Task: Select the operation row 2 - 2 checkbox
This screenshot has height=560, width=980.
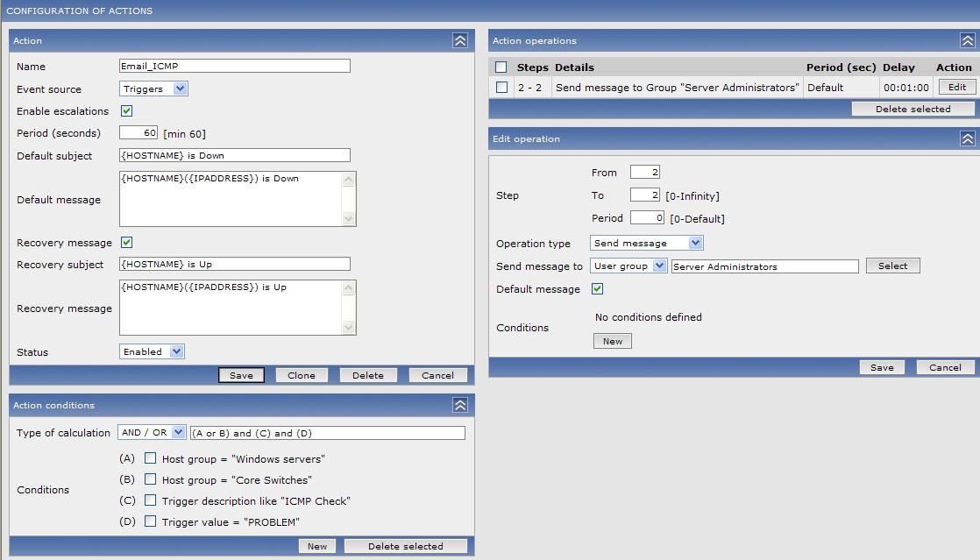Action: pyautogui.click(x=502, y=88)
